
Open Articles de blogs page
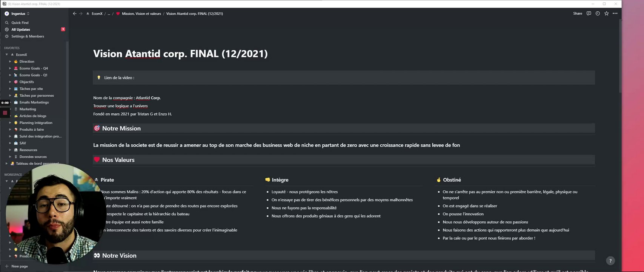point(33,116)
